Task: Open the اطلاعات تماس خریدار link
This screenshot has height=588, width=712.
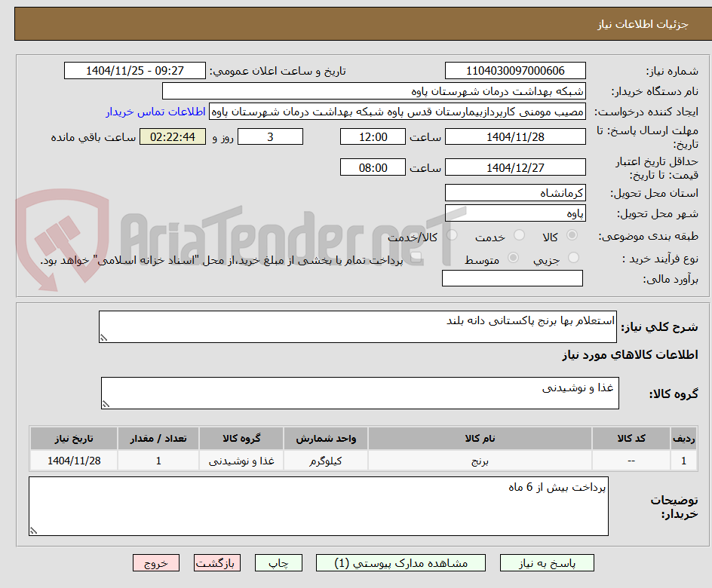Action: 155,112
